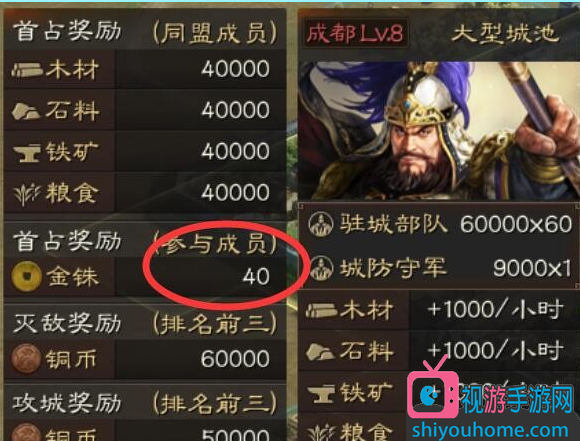Click the garrison troops (驻城部队) soldier icon
The height and width of the screenshot is (441, 580).
(321, 224)
